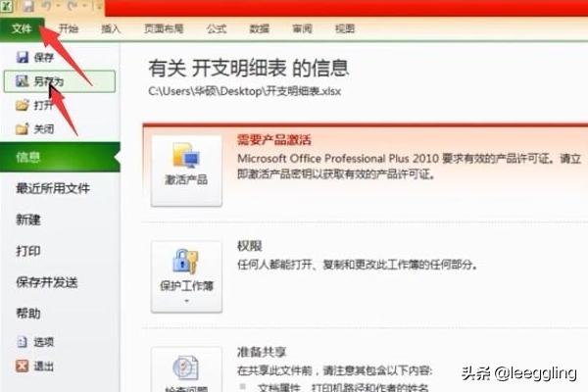Click the 检查问题 button label
Screen dimensions: 588x392
[x=186, y=388]
